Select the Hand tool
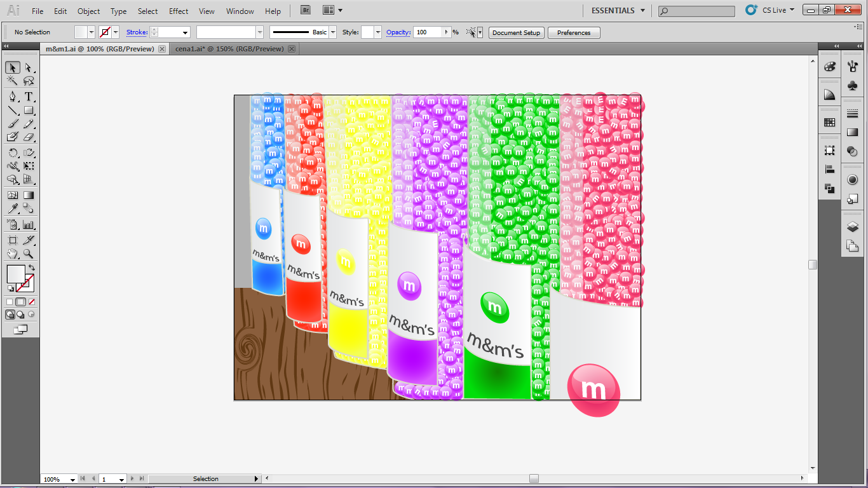The height and width of the screenshot is (488, 868). (x=12, y=254)
